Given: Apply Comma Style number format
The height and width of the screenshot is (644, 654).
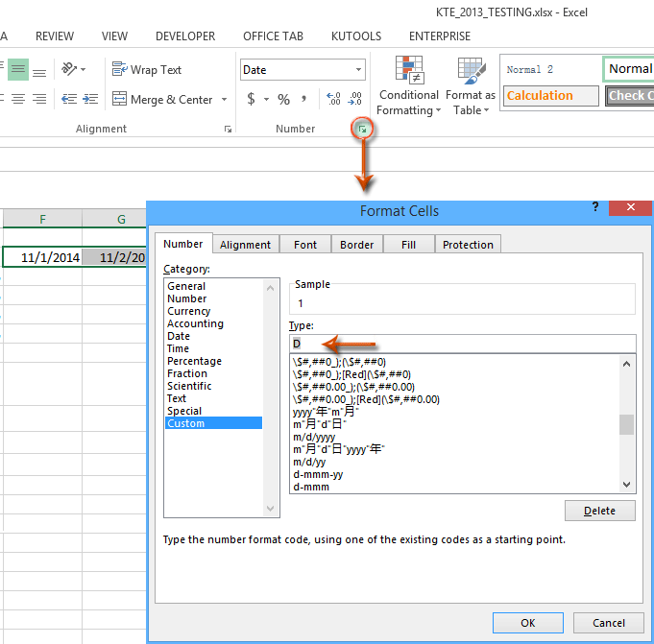Looking at the screenshot, I should [304, 99].
